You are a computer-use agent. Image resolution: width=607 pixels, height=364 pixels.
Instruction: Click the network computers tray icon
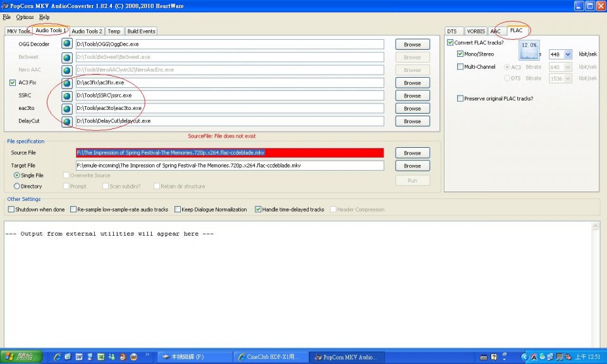[551, 357]
